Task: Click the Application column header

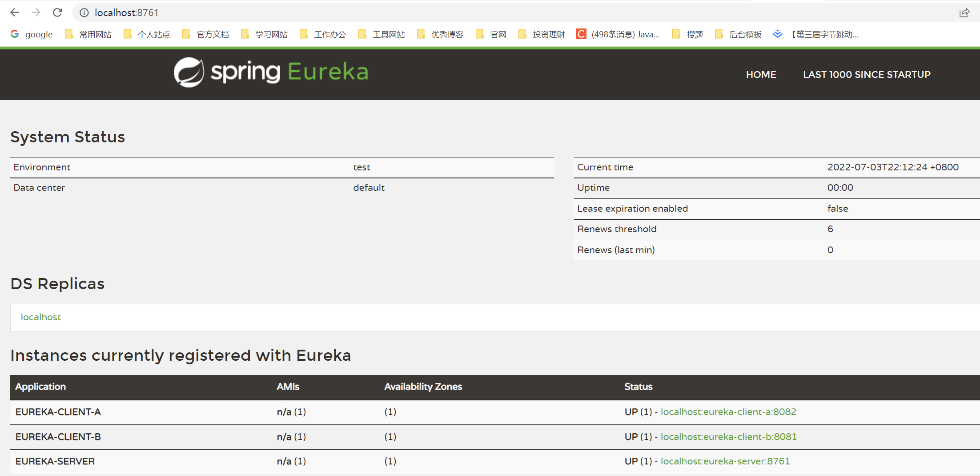Action: (40, 387)
